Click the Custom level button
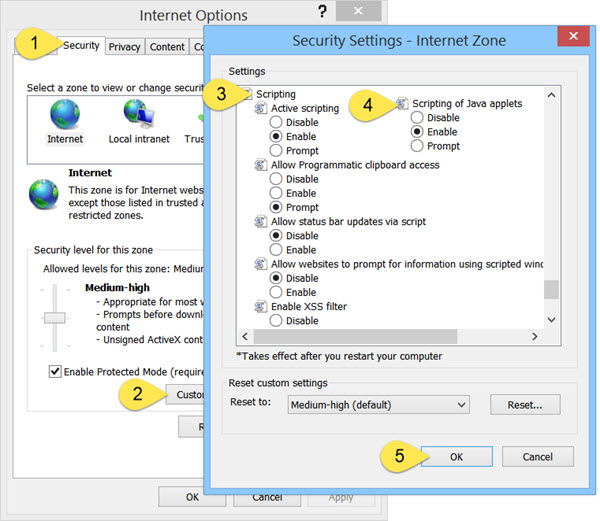 pos(186,394)
